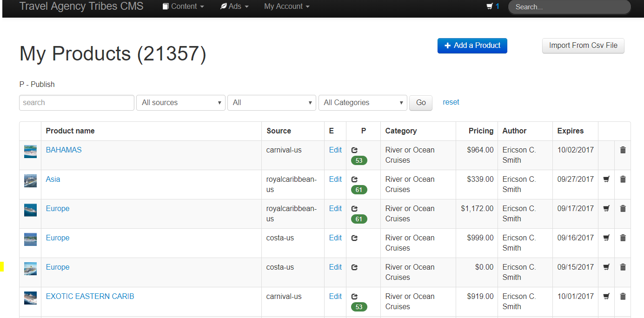Open the All sources dropdown

(180, 103)
